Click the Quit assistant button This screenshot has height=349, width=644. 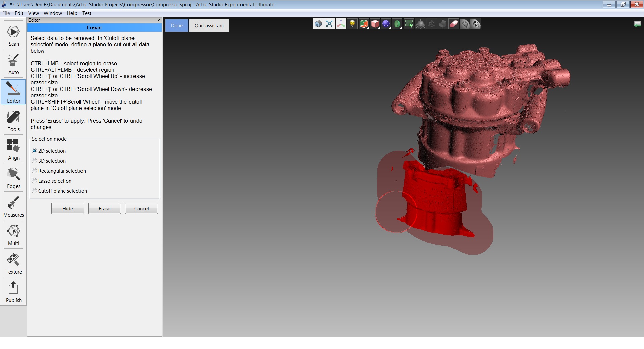coord(209,26)
